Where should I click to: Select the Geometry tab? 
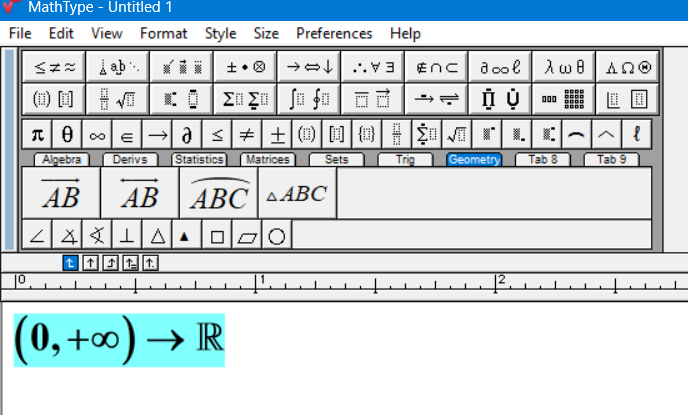(x=474, y=159)
